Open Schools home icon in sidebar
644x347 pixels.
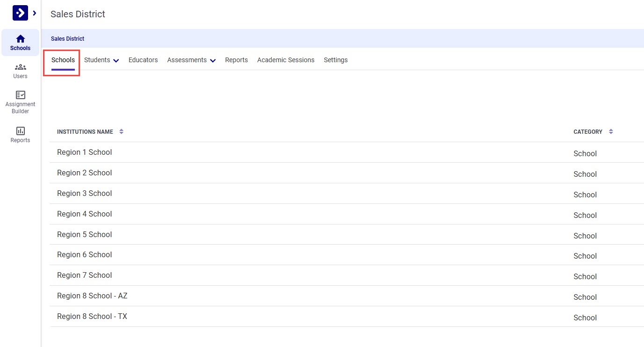(x=20, y=39)
